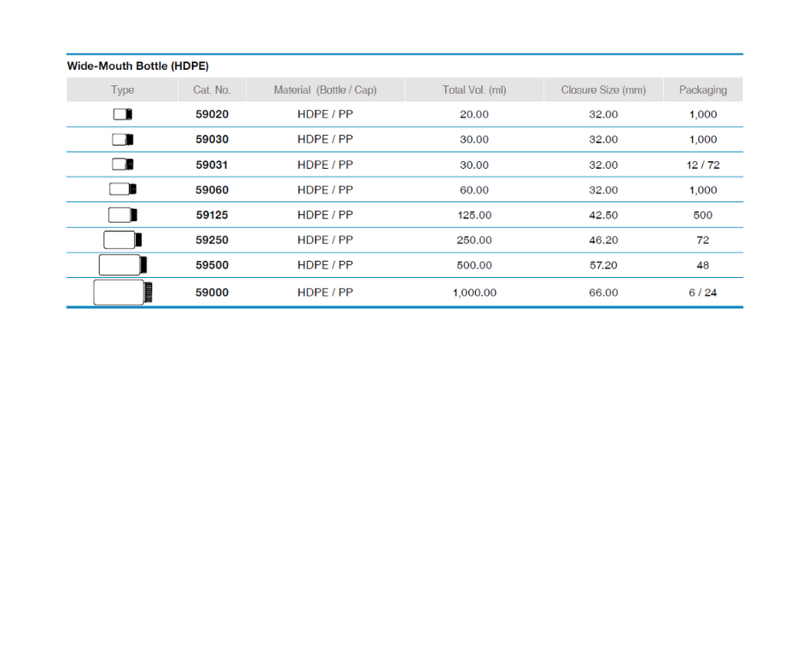
Task: Click the Total Vol. (ml) header
Action: pyautogui.click(x=474, y=90)
